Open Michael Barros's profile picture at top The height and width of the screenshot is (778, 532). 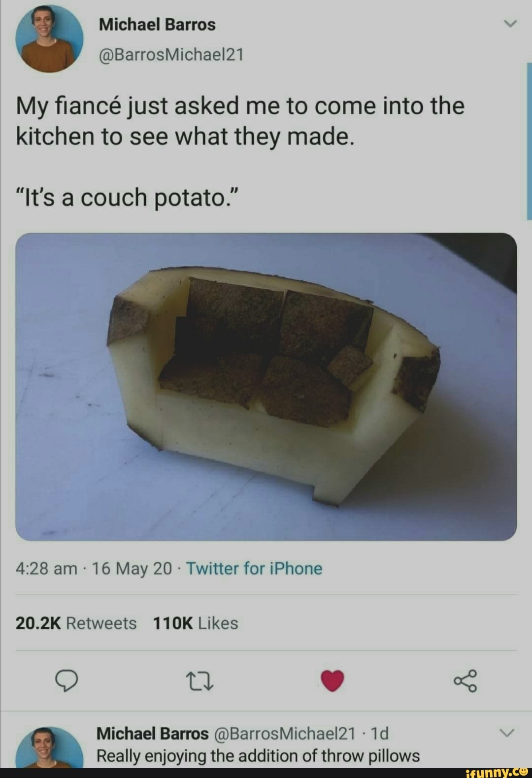click(49, 39)
